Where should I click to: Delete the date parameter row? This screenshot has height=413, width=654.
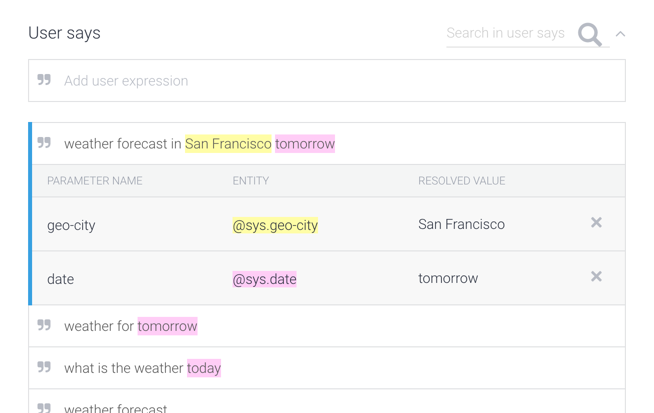tap(596, 277)
